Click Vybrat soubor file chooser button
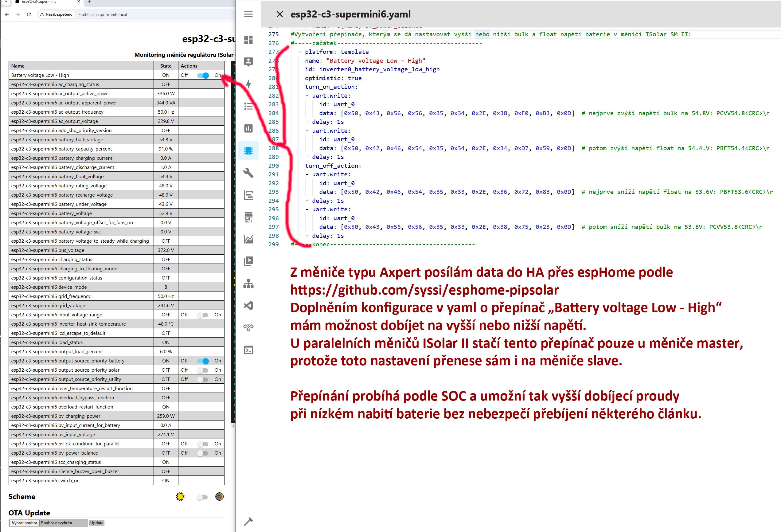The image size is (781, 532). pyautogui.click(x=24, y=523)
